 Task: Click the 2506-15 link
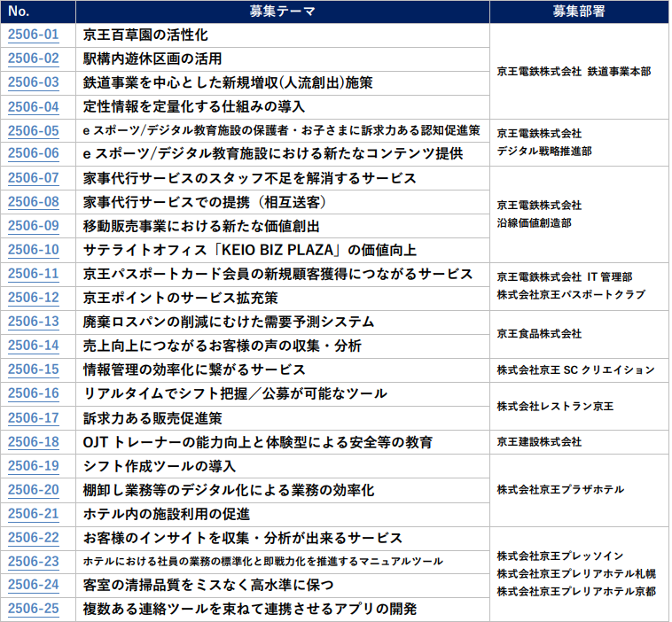[x=33, y=369]
